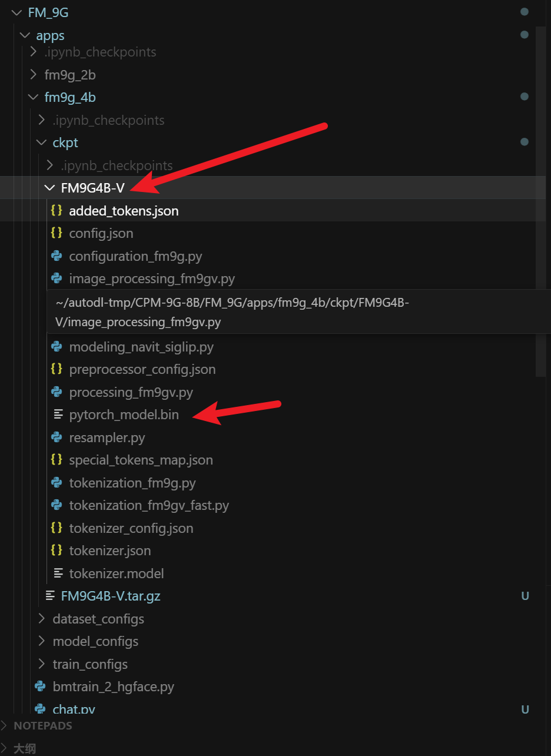Expand the fm9g_2b folder
This screenshot has width=551, height=756.
click(x=32, y=75)
